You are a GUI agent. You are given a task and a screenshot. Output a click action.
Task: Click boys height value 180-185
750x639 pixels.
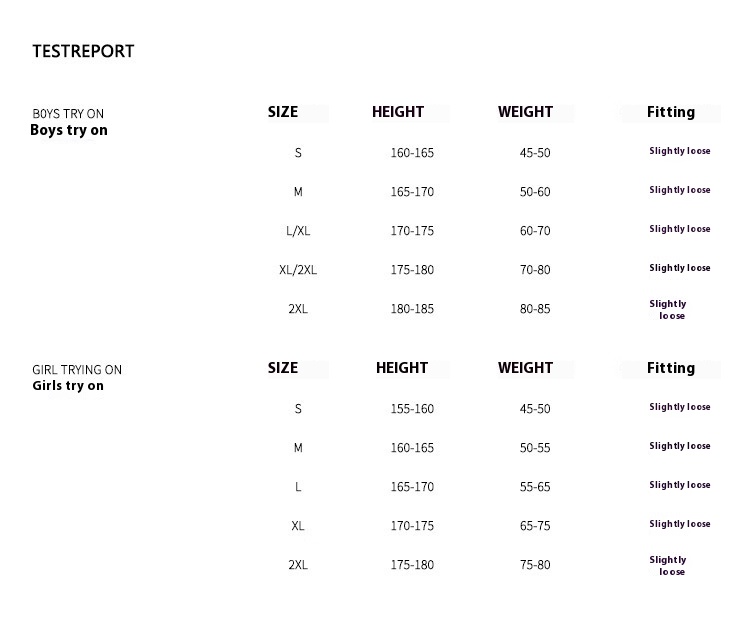[412, 309]
